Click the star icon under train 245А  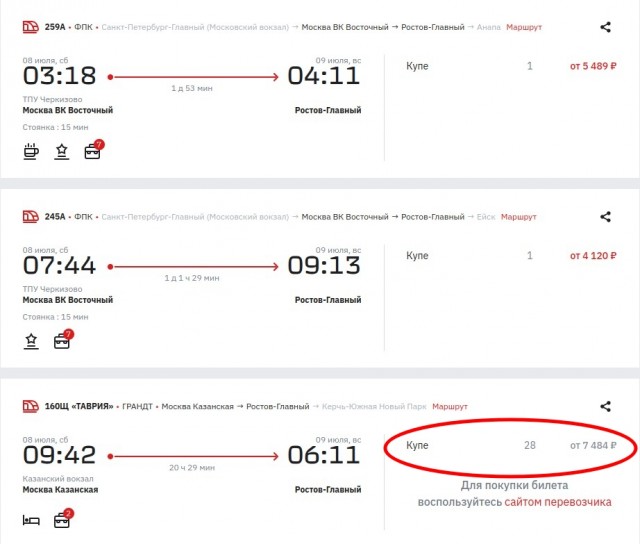point(31,341)
